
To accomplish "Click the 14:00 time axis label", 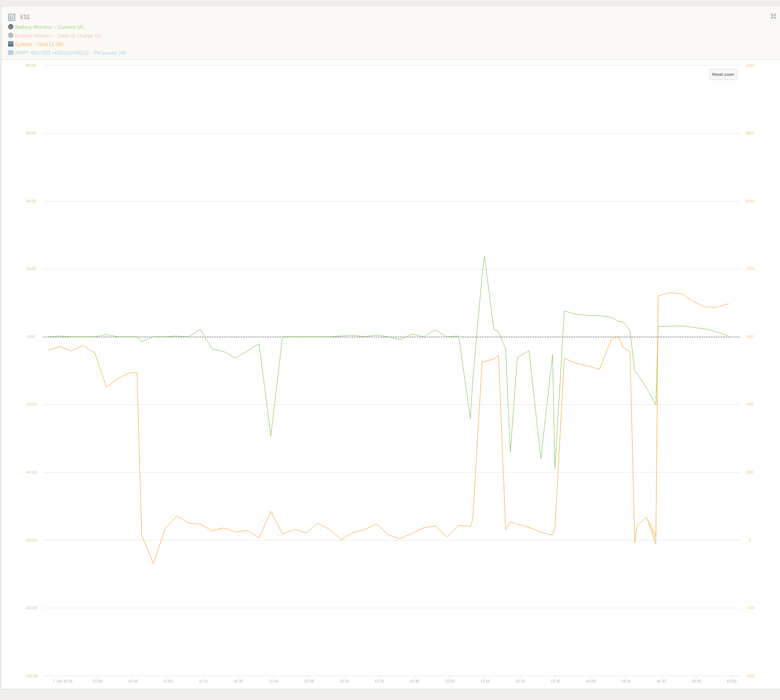I will click(590, 681).
